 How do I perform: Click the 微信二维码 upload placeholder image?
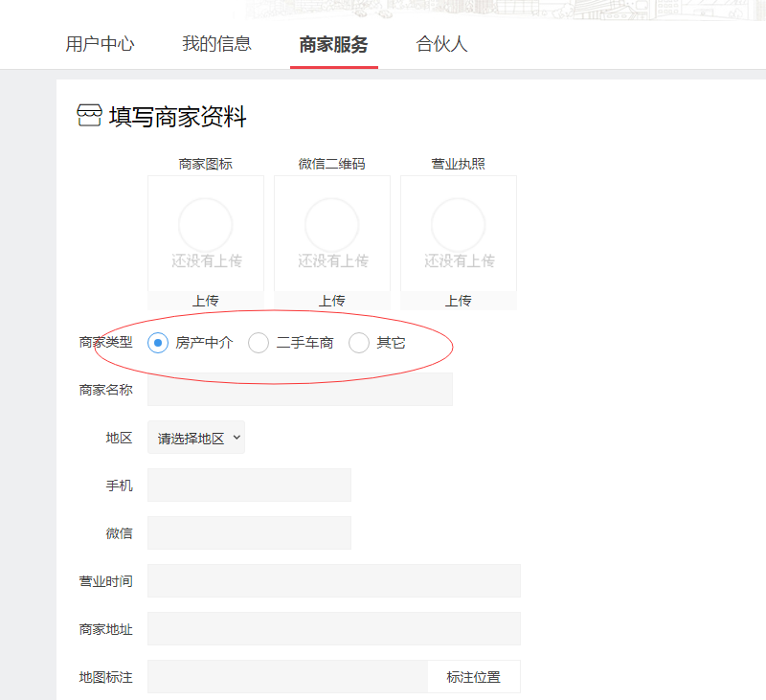[332, 233]
